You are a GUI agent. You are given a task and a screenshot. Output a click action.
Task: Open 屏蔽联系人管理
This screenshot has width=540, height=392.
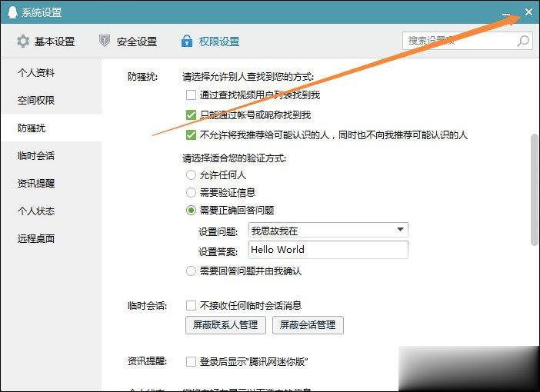coord(225,325)
